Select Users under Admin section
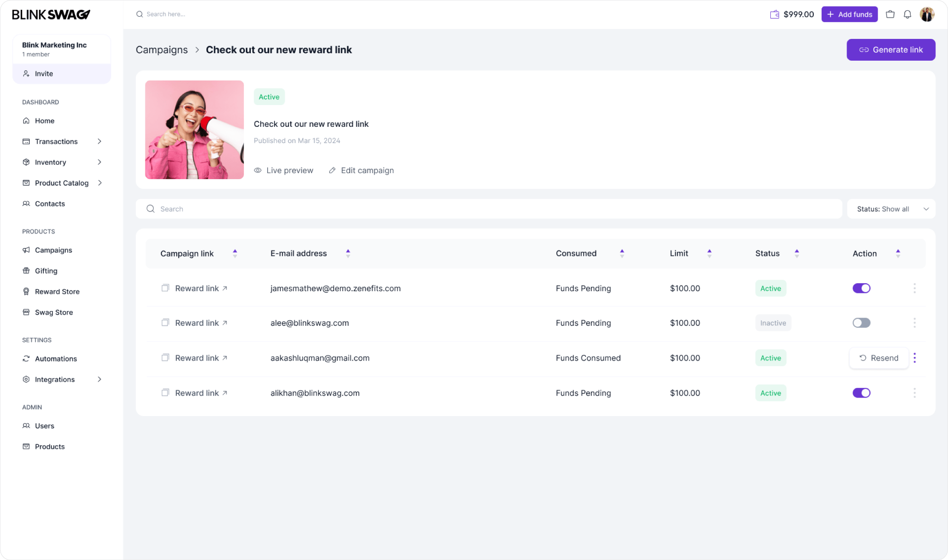Viewport: 948px width, 560px height. pyautogui.click(x=44, y=425)
